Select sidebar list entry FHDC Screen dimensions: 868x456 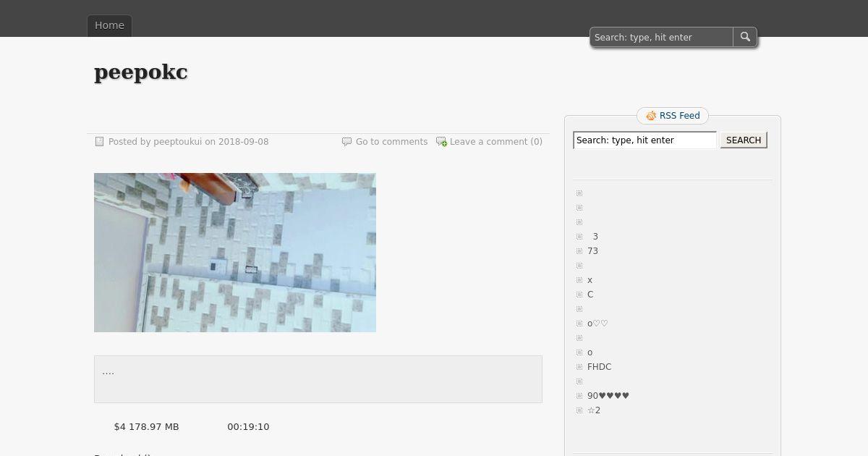tap(599, 367)
